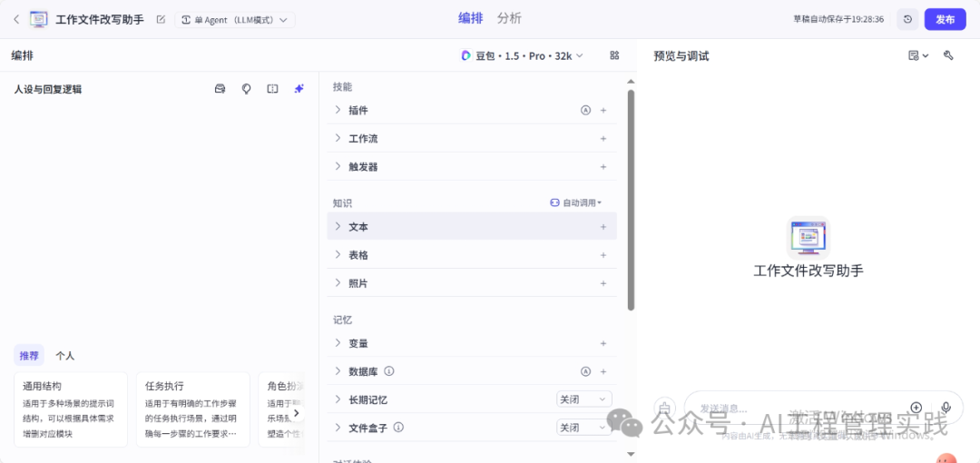The height and width of the screenshot is (463, 980).
Task: Click the lightbulb icon in 人设与回复逻辑 header
Action: coord(246,89)
